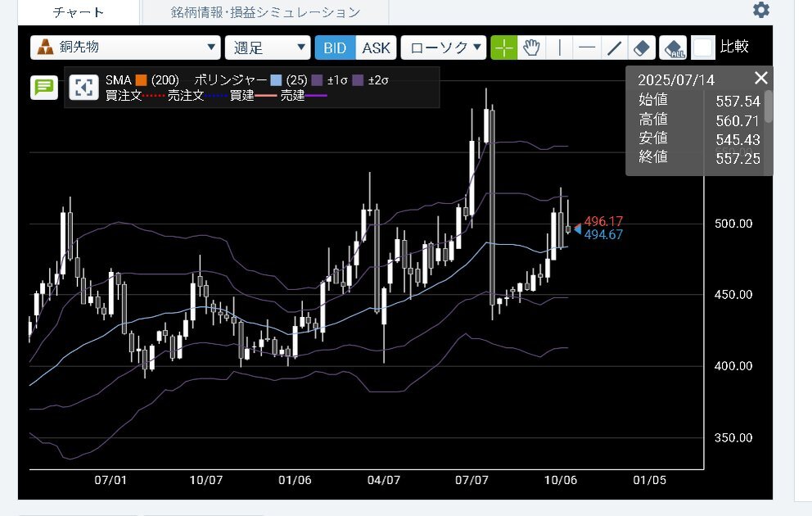Click the erase ALL drawings icon

coord(673,48)
